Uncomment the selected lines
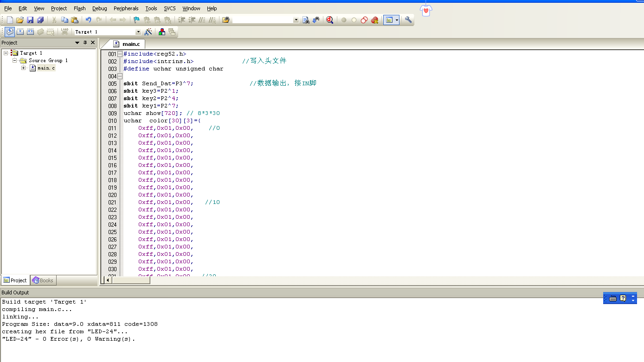The image size is (644, 362). pyautogui.click(x=212, y=20)
